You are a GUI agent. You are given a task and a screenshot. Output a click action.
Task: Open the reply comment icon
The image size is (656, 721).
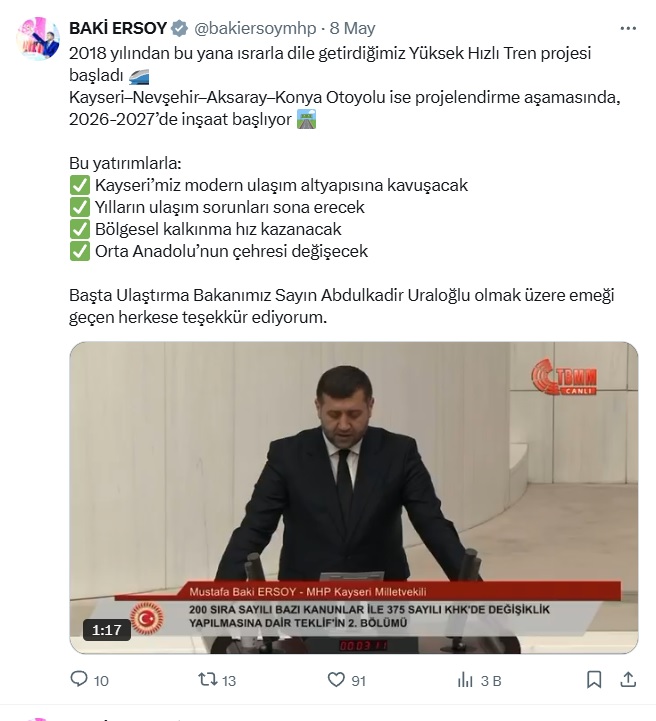(79, 679)
